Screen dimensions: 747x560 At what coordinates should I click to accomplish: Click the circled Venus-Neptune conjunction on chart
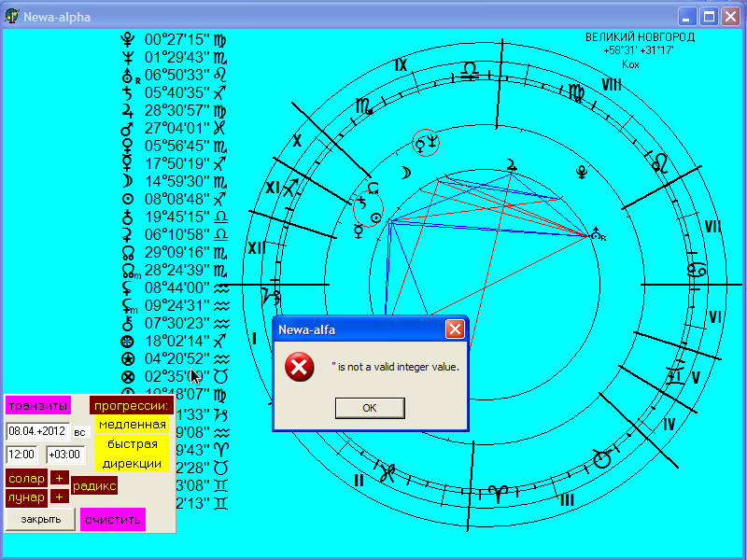click(426, 143)
